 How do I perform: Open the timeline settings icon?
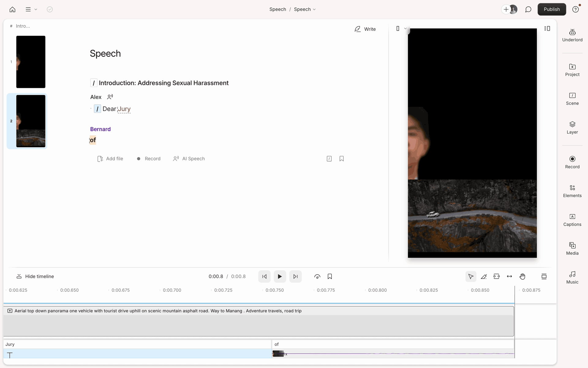[x=544, y=276]
